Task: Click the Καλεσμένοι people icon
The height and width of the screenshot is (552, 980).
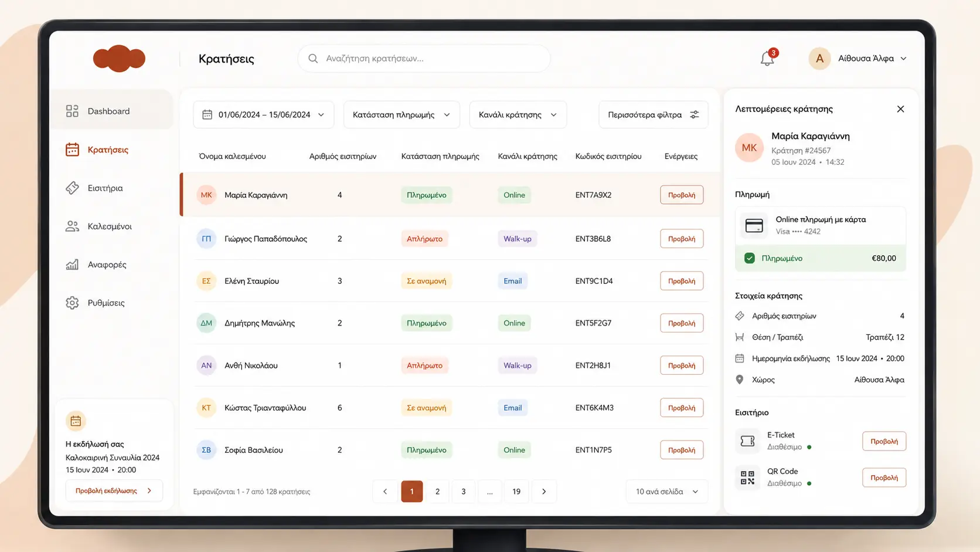Action: coord(72,226)
